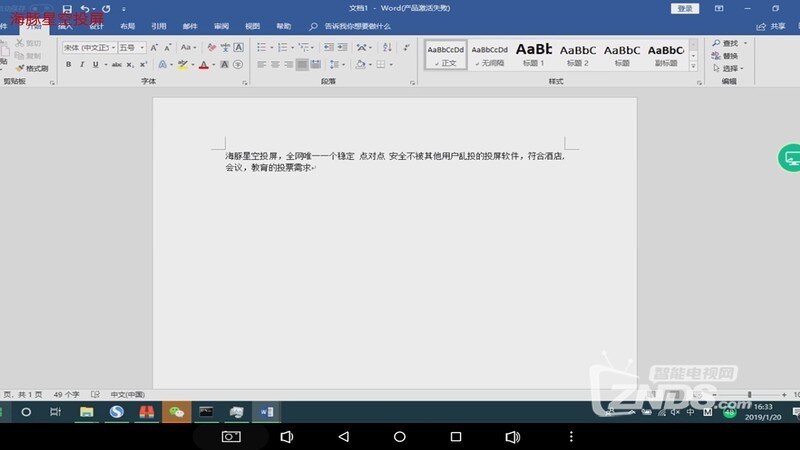The height and width of the screenshot is (450, 800).
Task: Open the ribbon display options icon
Action: [x=719, y=8]
